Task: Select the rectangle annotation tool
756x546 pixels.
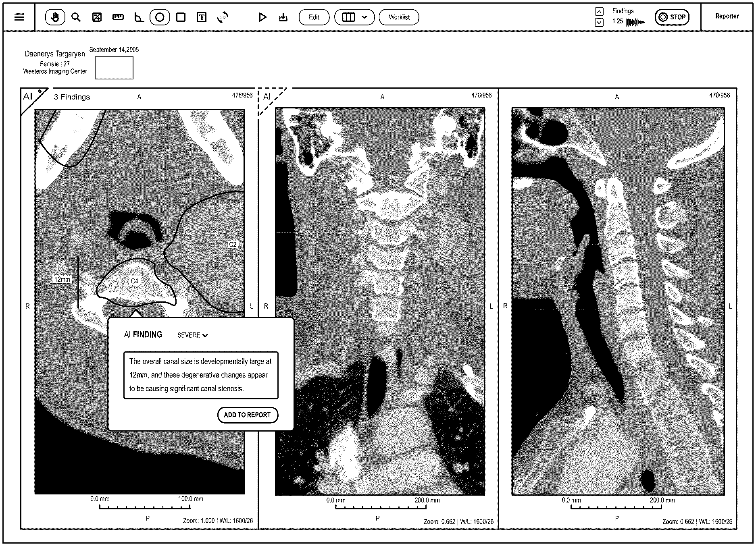Action: pos(181,17)
